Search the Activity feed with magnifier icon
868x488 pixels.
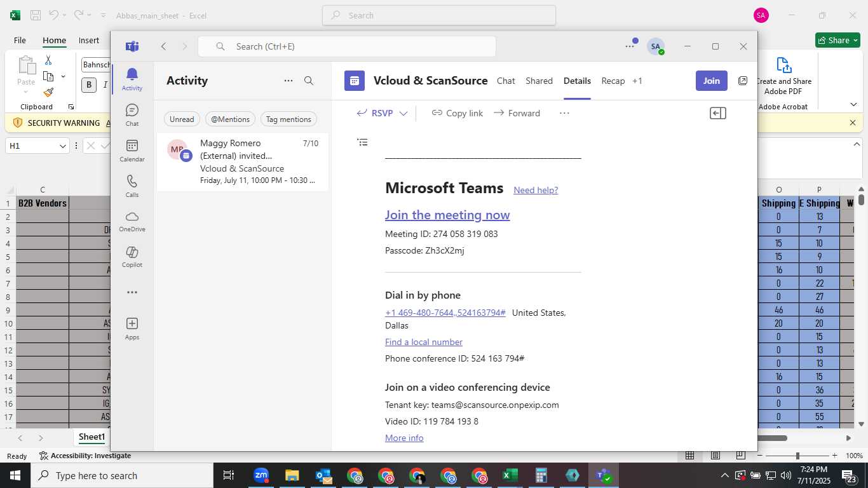click(x=309, y=81)
